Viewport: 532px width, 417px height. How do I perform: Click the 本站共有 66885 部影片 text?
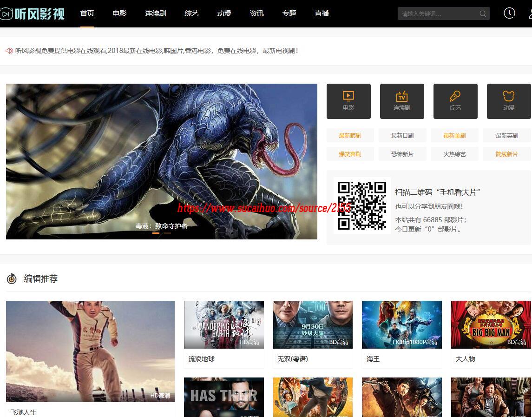pos(431,220)
